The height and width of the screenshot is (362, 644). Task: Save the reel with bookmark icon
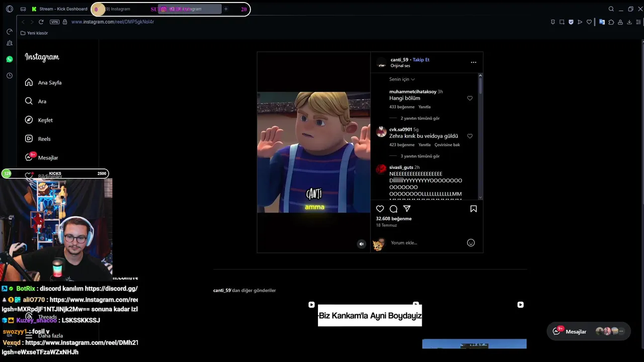[x=473, y=209]
